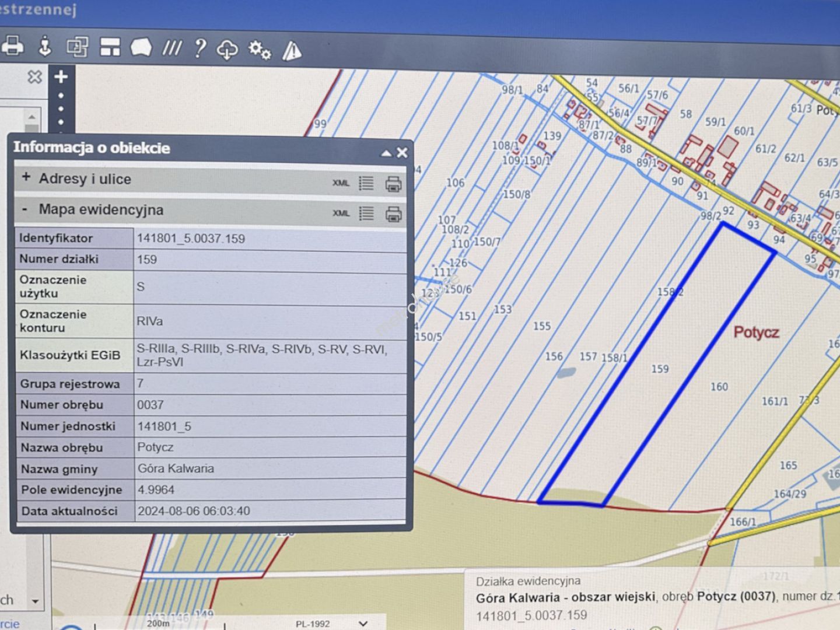The height and width of the screenshot is (630, 840).
Task: Click parcel 160 on the map
Action: 719,386
